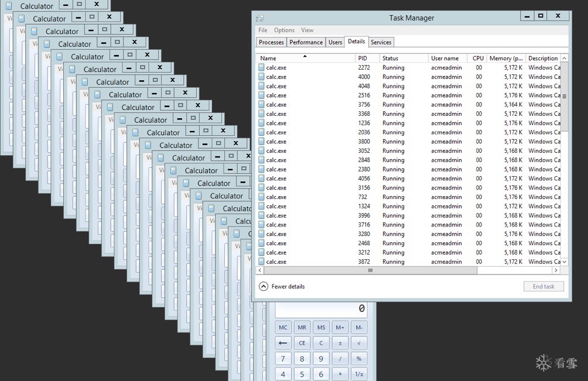Open the Options menu in Task Manager
The image size is (588, 381).
(284, 30)
